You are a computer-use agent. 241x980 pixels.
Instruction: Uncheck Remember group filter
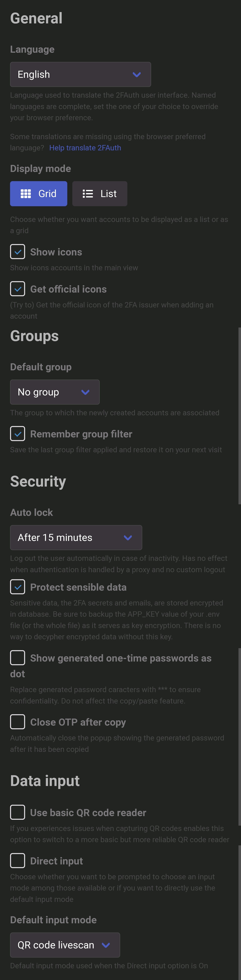(18, 434)
